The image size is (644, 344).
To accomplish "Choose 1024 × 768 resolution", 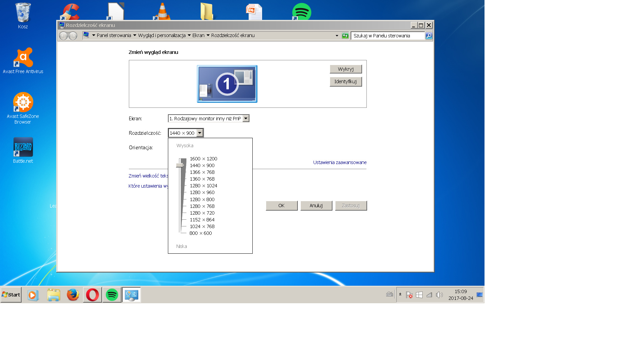I will click(202, 226).
